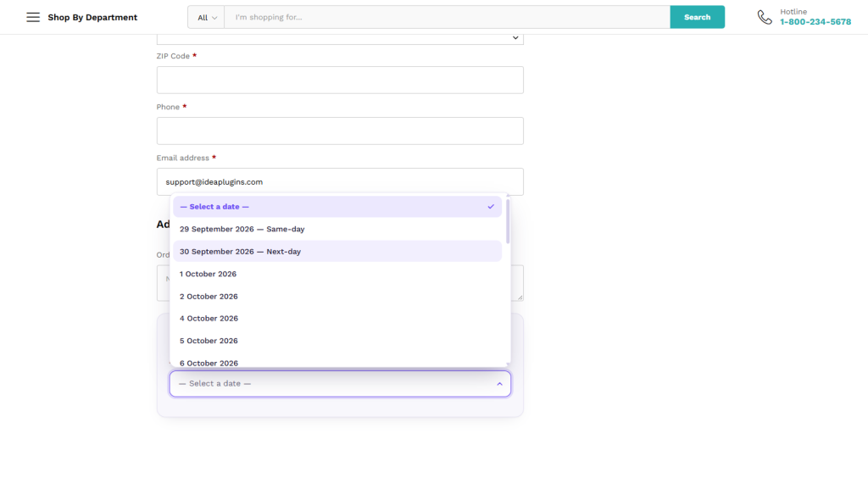Click into the ZIP Code field
Screen dimensions: 868x478
pyautogui.click(x=340, y=80)
